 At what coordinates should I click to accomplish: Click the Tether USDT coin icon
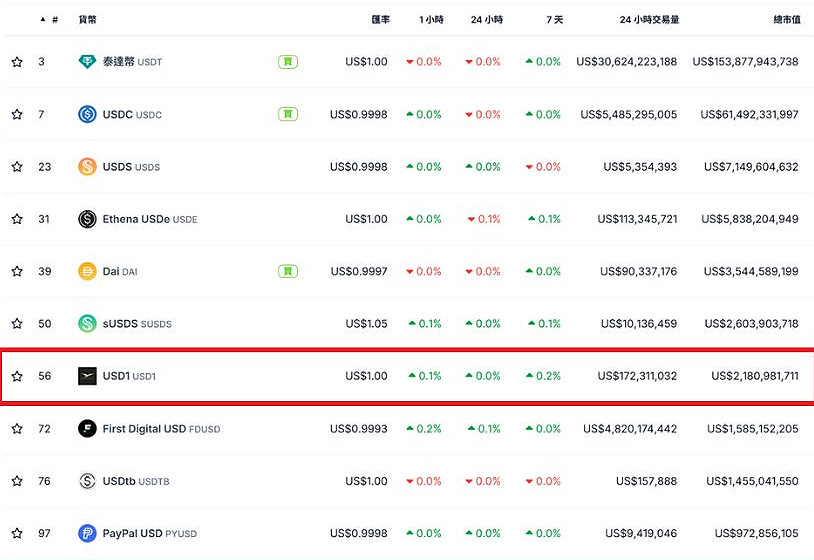pyautogui.click(x=88, y=62)
